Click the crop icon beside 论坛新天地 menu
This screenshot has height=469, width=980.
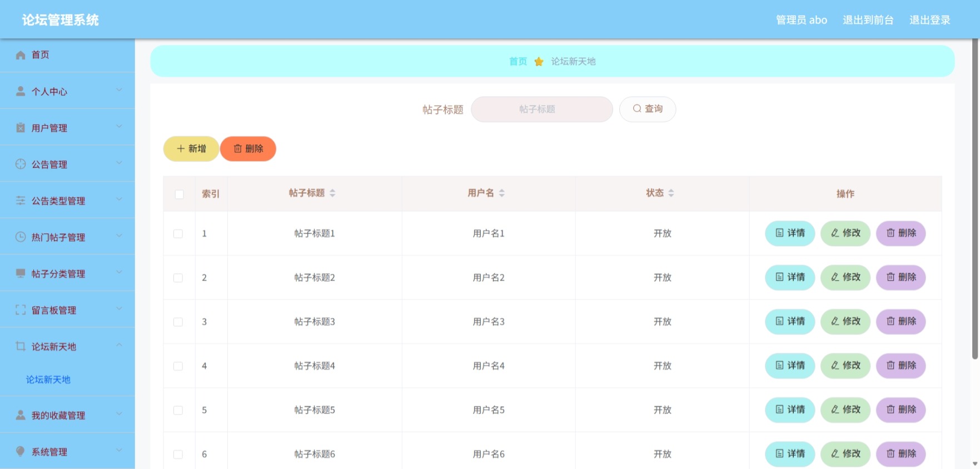point(21,346)
